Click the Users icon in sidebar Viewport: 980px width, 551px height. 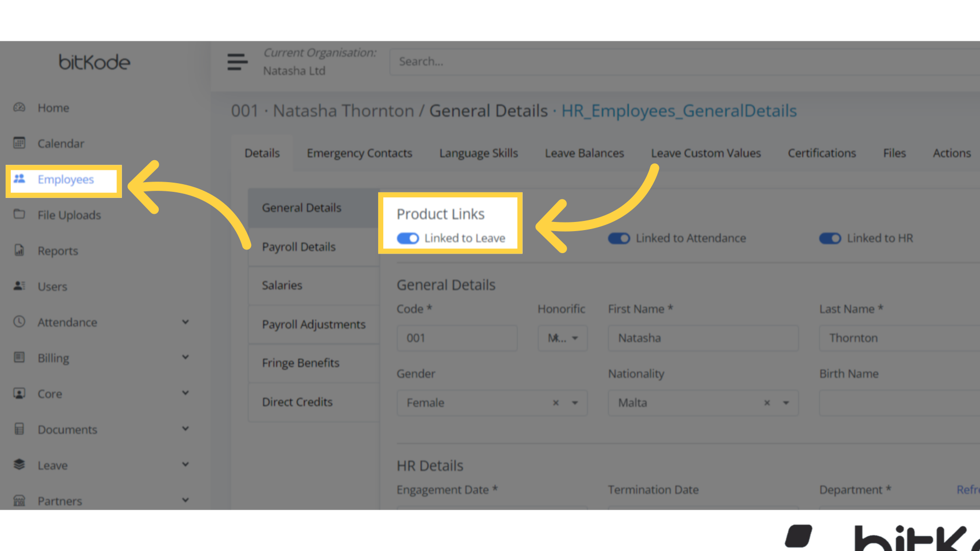(x=19, y=286)
